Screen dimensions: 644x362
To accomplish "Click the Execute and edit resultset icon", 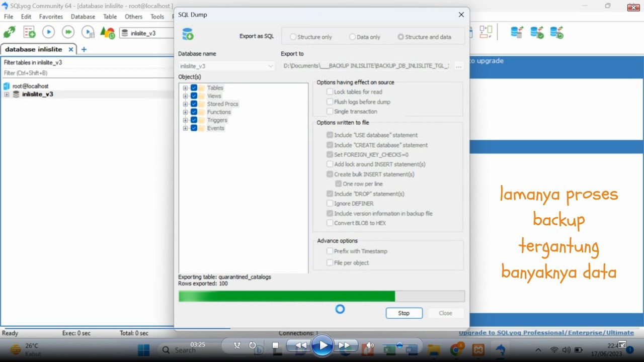I will [x=88, y=32].
